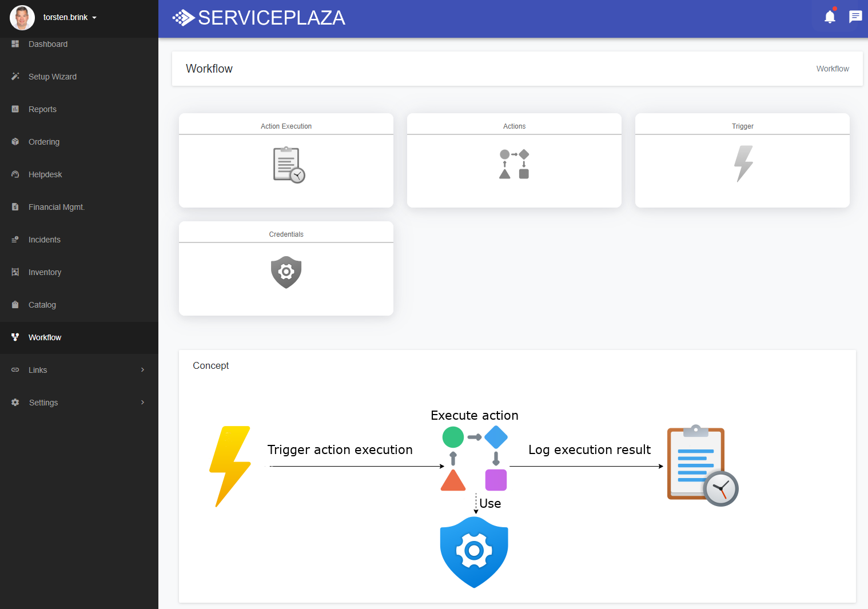868x609 pixels.
Task: Click the Incidents sidebar icon
Action: coord(15,240)
